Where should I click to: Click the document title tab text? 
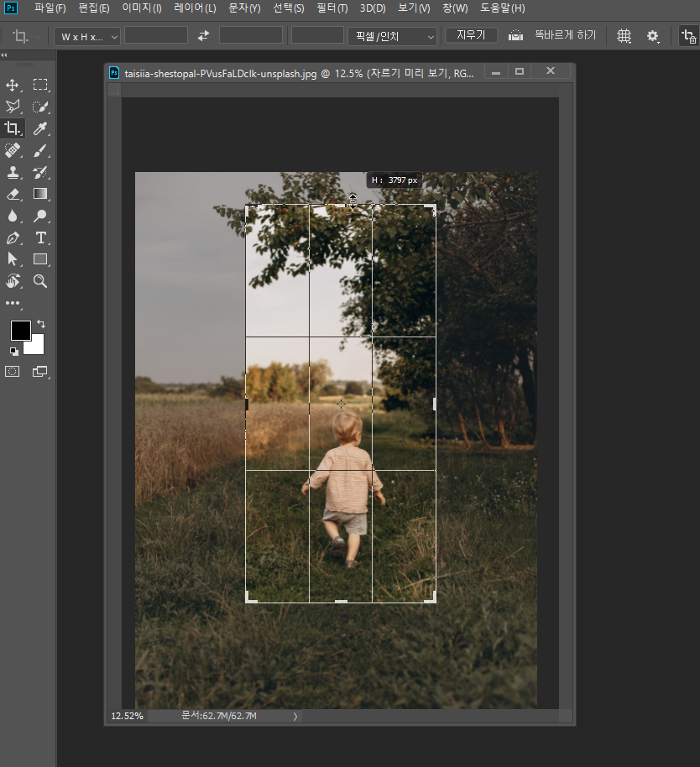point(299,73)
